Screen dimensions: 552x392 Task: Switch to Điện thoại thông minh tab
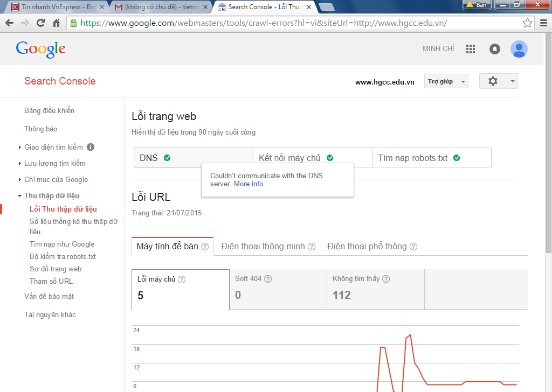[x=267, y=246]
